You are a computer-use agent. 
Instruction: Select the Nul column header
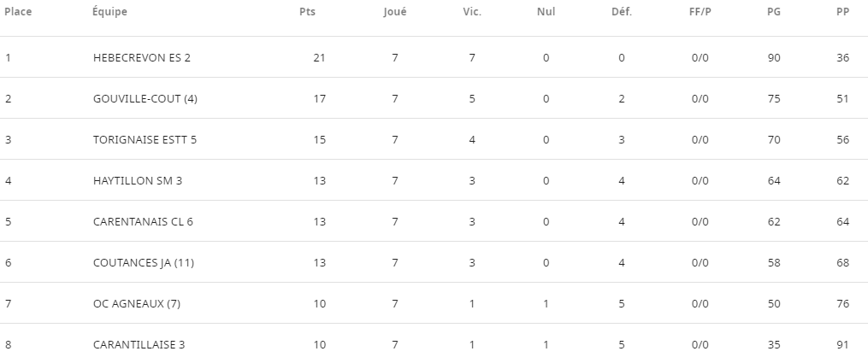click(546, 12)
